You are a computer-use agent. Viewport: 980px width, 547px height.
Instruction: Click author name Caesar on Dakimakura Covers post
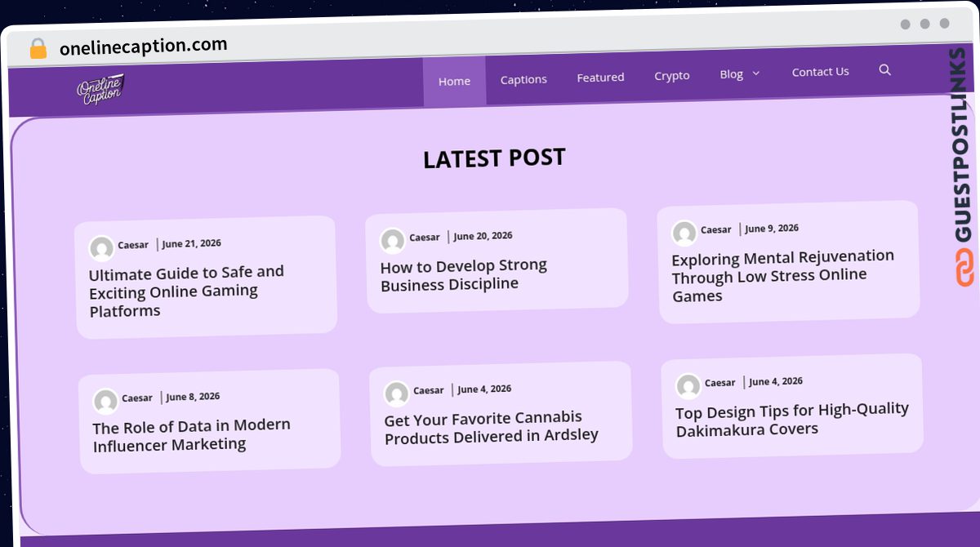[x=720, y=383]
